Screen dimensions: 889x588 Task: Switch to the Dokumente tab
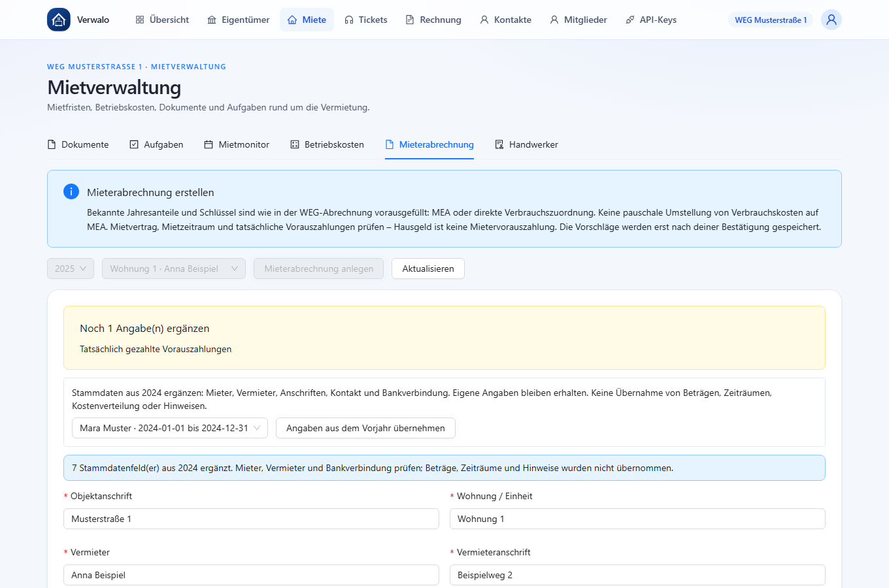[78, 144]
